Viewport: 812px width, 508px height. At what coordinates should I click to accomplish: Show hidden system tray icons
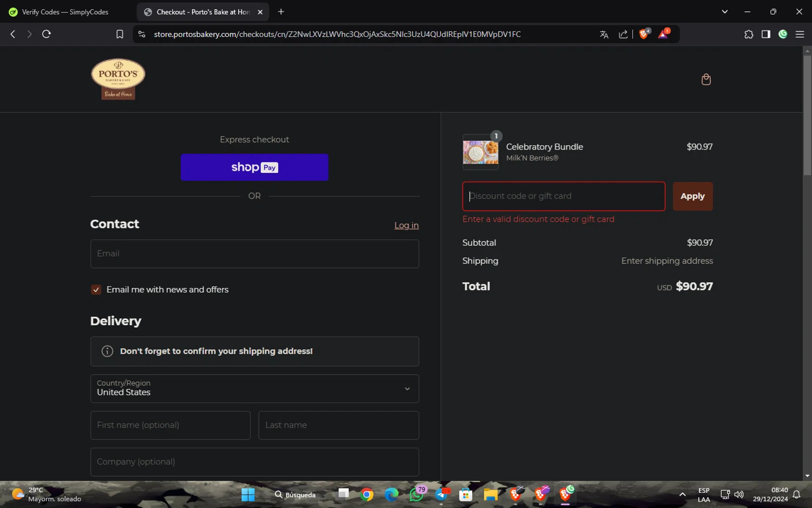pyautogui.click(x=683, y=494)
